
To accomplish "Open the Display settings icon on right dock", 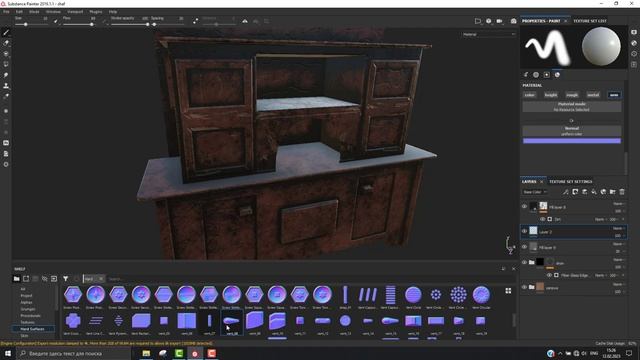I will point(634,32).
